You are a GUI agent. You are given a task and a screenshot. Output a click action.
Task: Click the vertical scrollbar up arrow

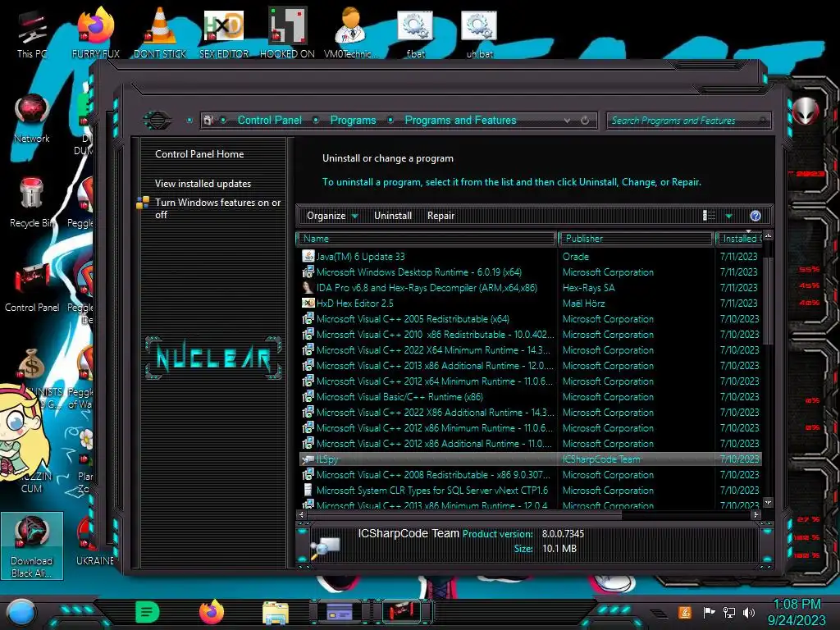[768, 236]
